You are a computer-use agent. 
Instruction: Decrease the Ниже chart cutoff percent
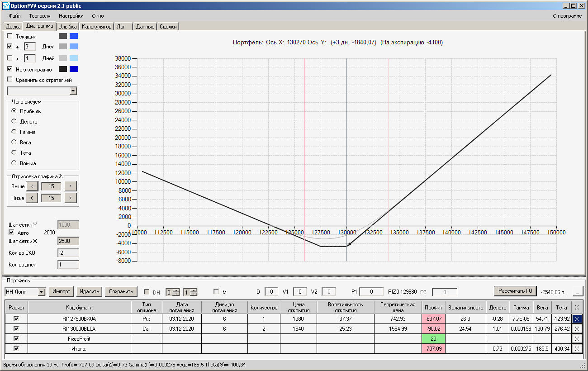(x=32, y=198)
